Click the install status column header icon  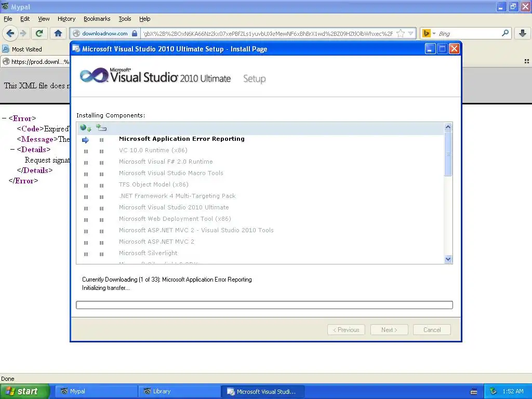tap(101, 128)
